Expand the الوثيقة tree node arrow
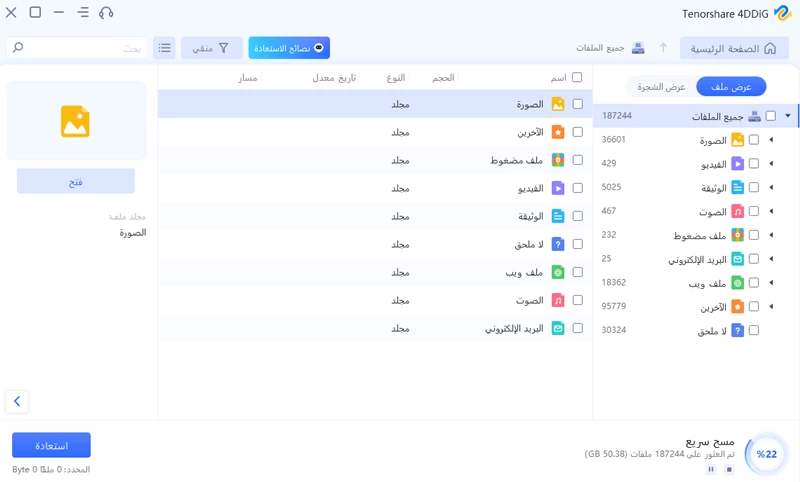Viewport: 800px width, 482px height. coord(771,187)
